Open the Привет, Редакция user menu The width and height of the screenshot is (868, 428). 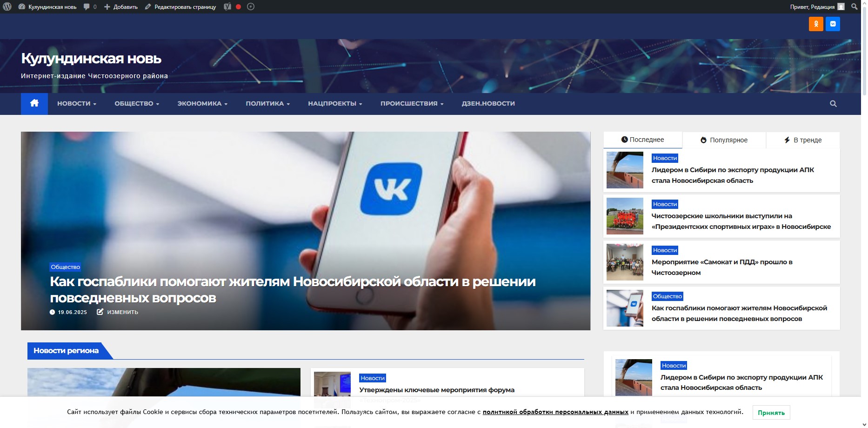[x=817, y=7]
